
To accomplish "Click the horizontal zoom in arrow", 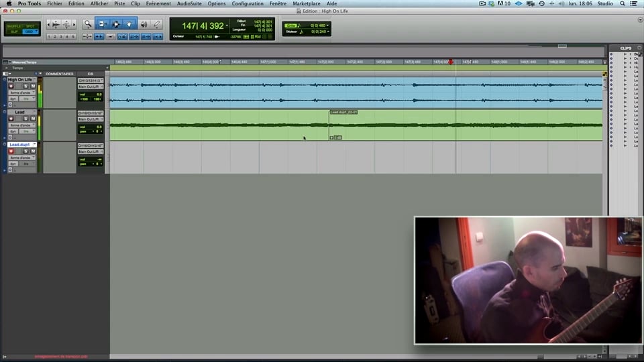I will (74, 25).
